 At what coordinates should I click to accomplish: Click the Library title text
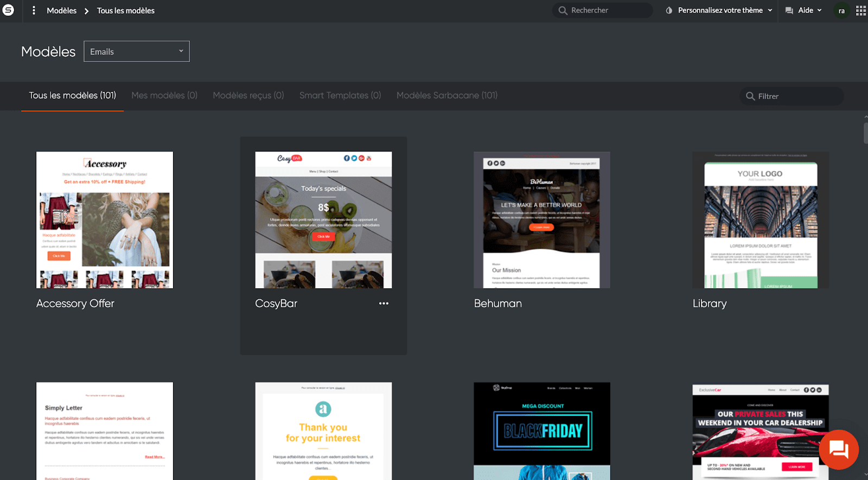(710, 304)
